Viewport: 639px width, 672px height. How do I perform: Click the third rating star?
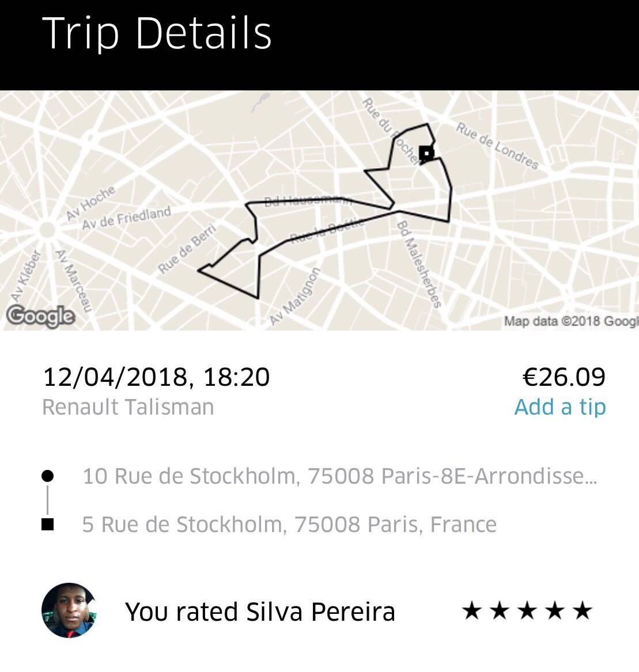527,610
